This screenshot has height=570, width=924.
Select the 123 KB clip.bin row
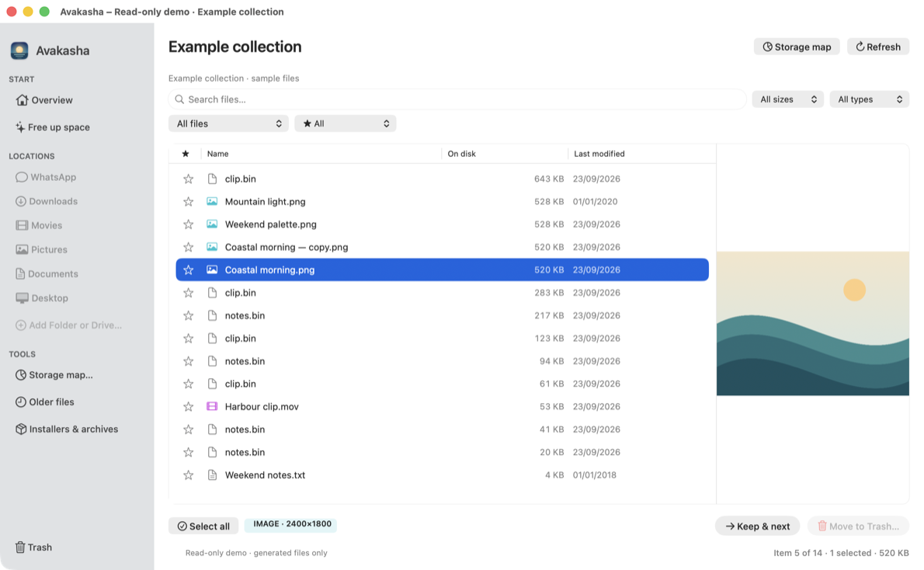click(442, 339)
